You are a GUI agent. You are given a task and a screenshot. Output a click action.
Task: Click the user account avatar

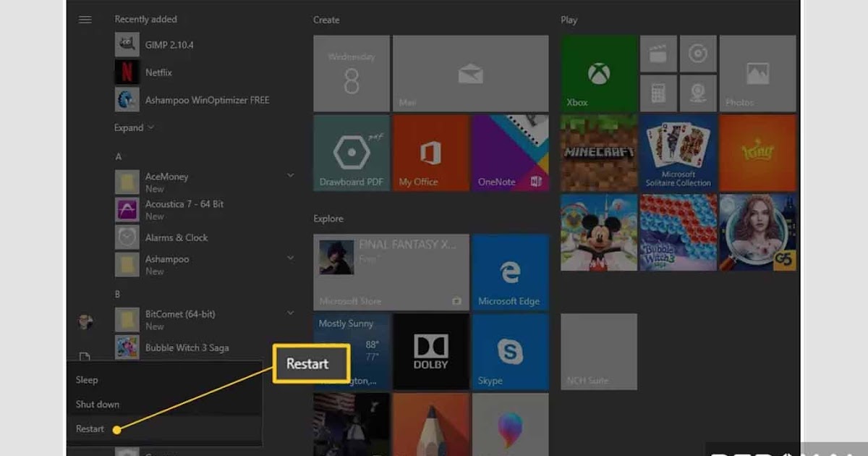(x=85, y=322)
